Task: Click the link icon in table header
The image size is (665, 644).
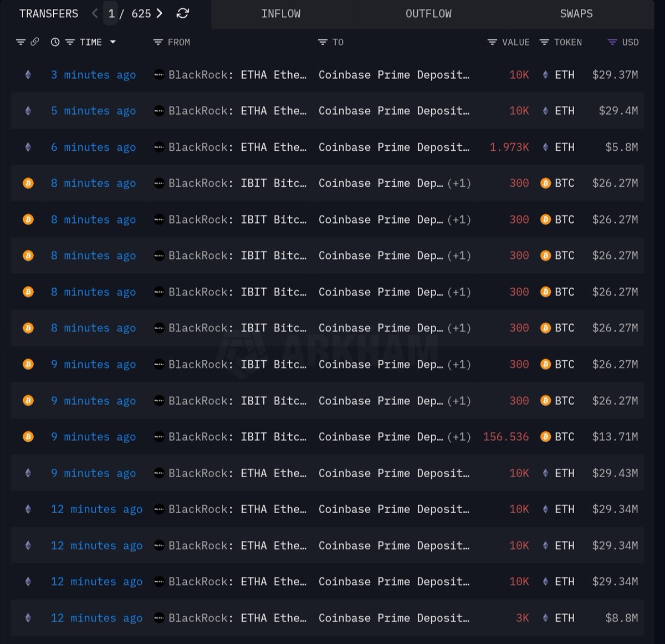Action: [x=34, y=42]
